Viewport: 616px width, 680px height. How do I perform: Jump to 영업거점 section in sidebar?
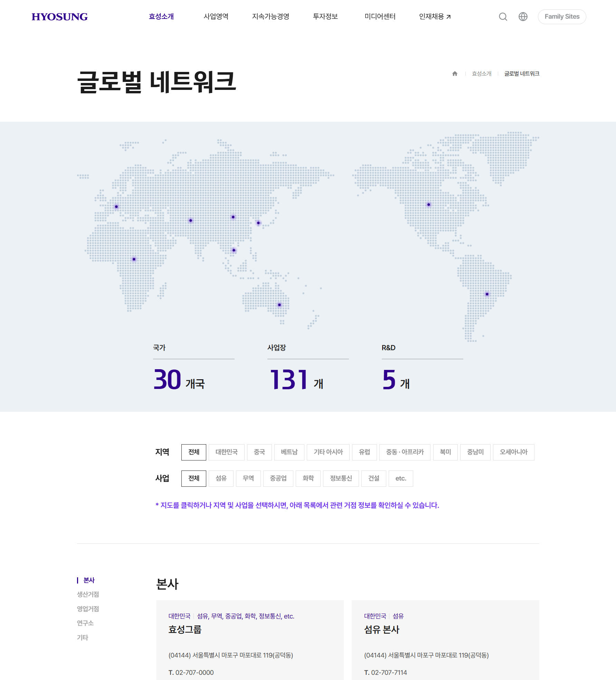click(88, 609)
